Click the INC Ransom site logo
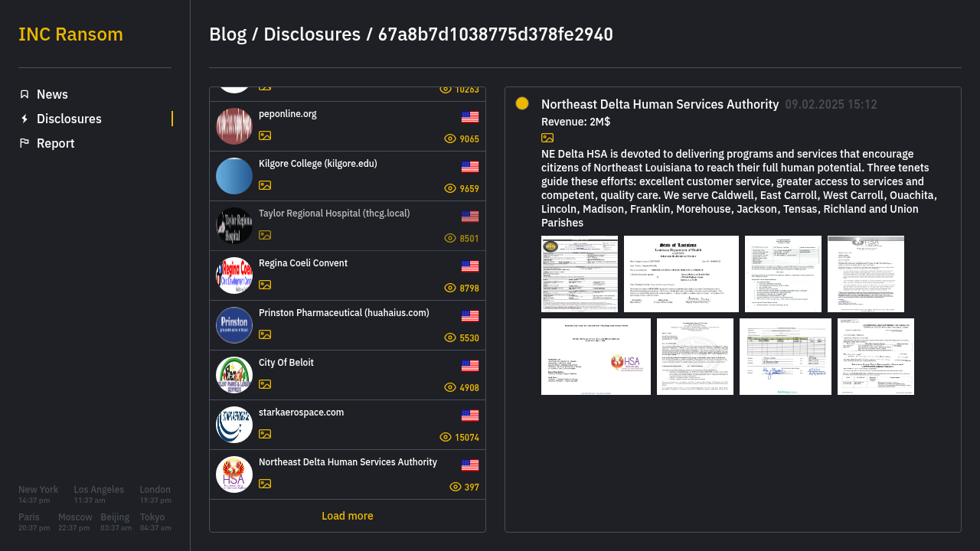Screen dimensions: 980x551 [x=70, y=34]
